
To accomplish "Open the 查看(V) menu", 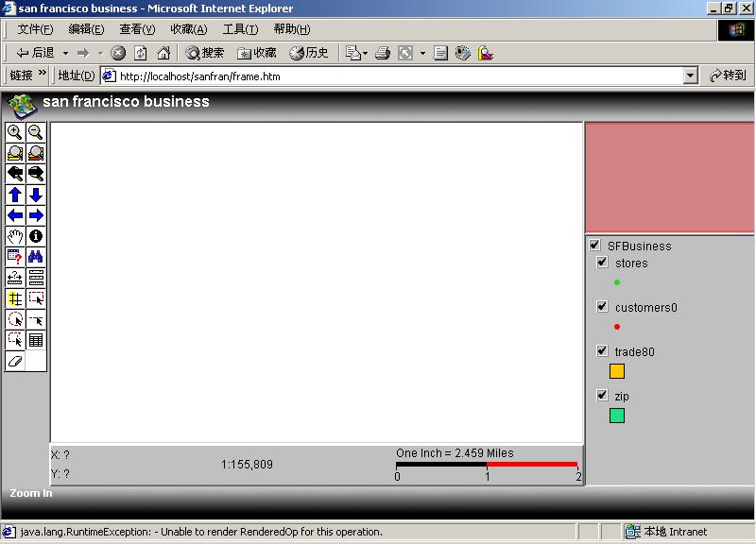I will pyautogui.click(x=137, y=29).
